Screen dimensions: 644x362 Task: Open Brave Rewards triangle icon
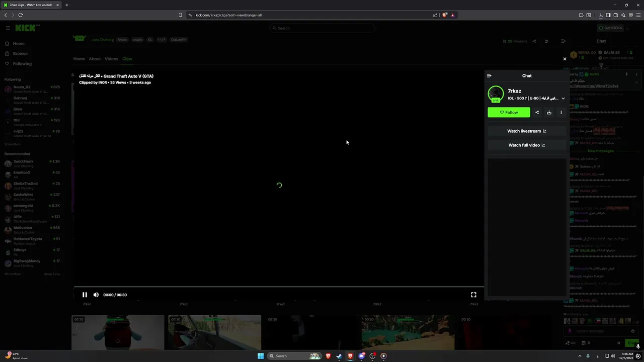[452, 15]
